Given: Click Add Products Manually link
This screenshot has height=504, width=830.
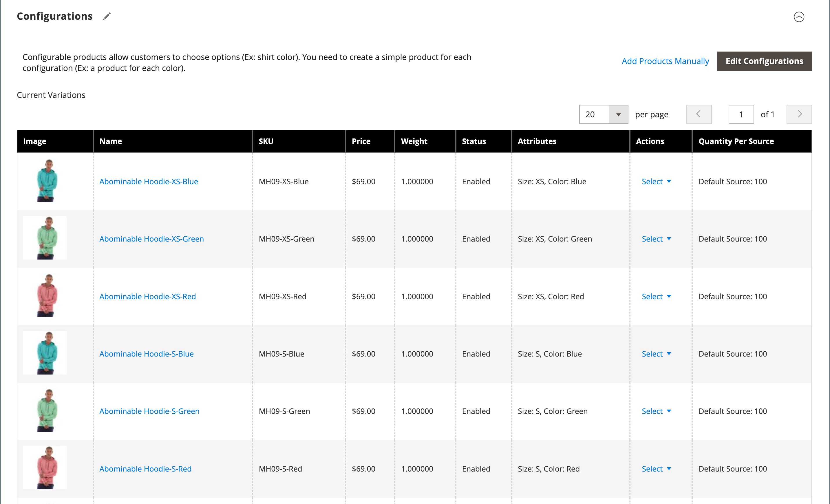Looking at the screenshot, I should [665, 61].
